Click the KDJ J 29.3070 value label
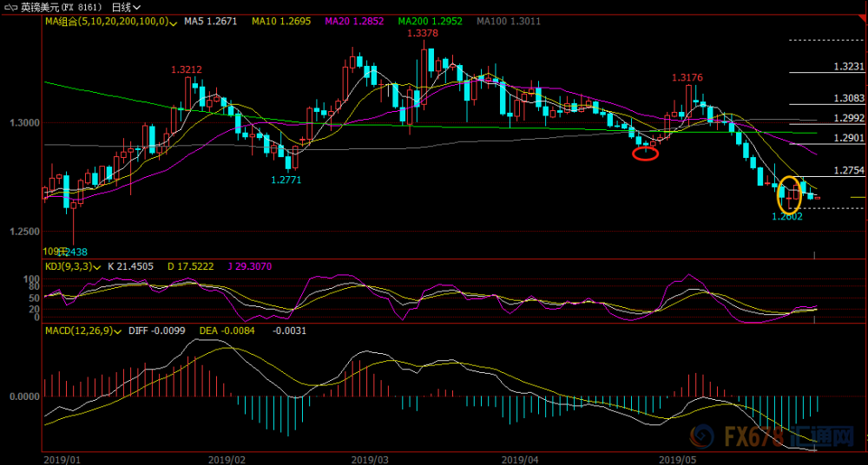Screen dimensions: 868x465 pyautogui.click(x=249, y=266)
